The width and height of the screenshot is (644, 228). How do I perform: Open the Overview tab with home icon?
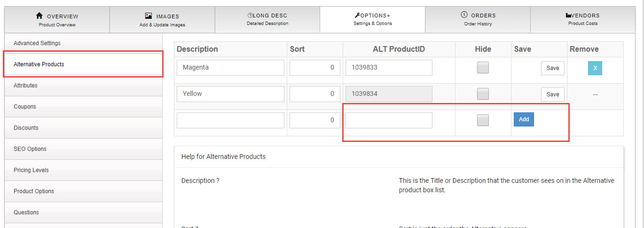pyautogui.click(x=57, y=20)
